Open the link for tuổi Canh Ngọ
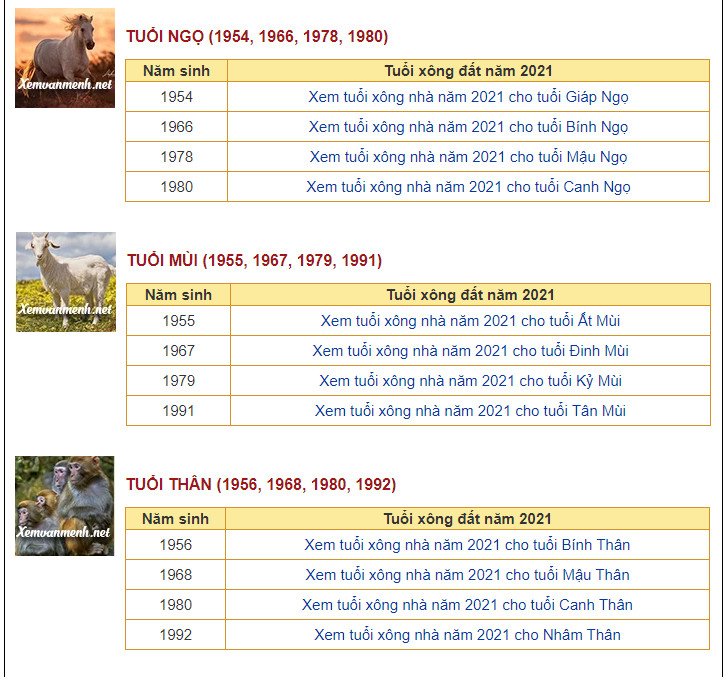This screenshot has height=677, width=725. pos(468,187)
